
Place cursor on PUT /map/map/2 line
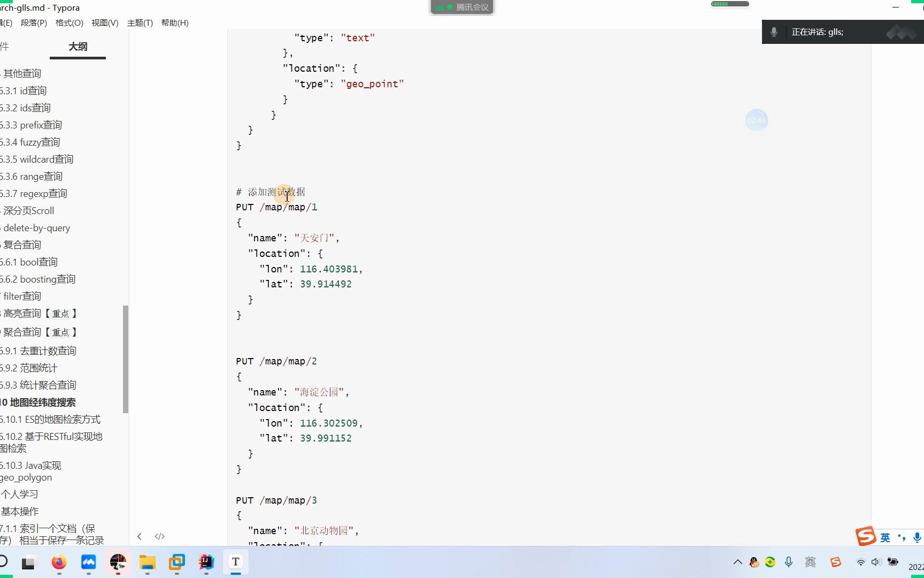[276, 361]
